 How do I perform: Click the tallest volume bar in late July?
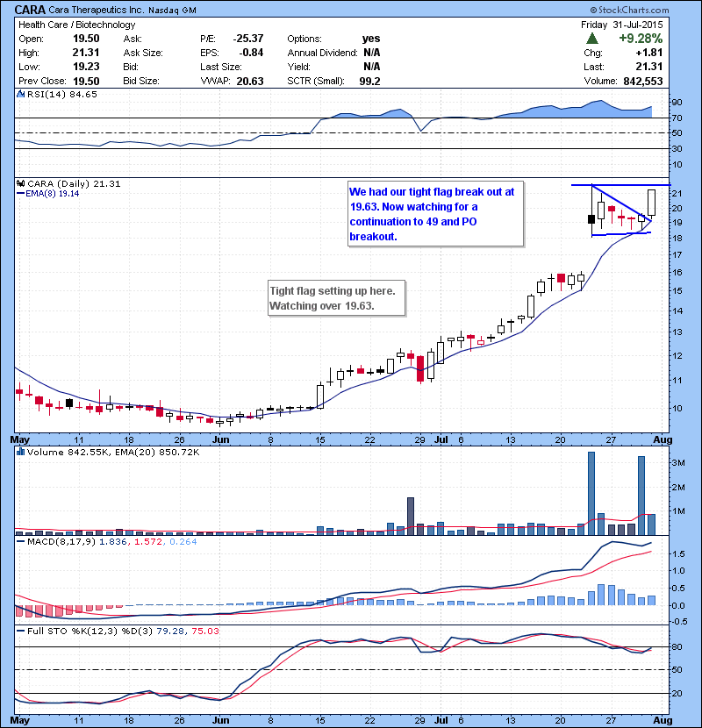pyautogui.click(x=591, y=493)
